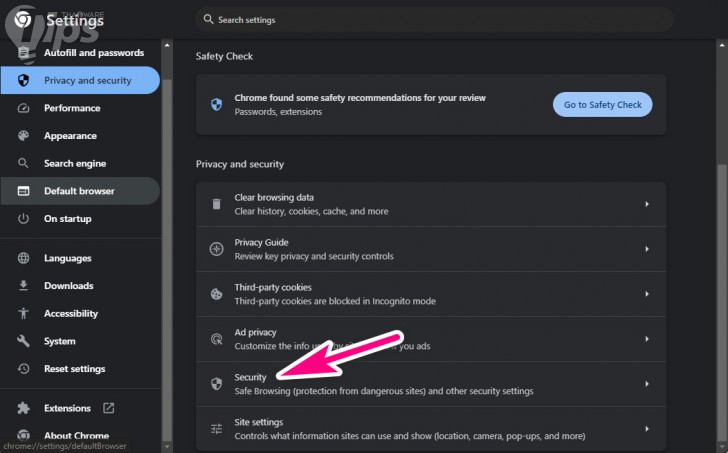Open Third-party cookies option
The image size is (728, 453).
[x=431, y=294]
